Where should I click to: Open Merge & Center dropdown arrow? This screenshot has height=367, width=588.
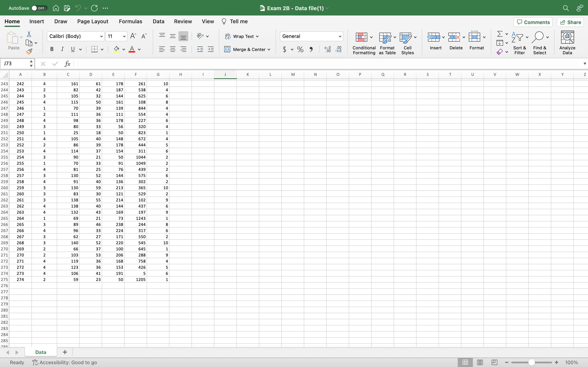coord(269,50)
